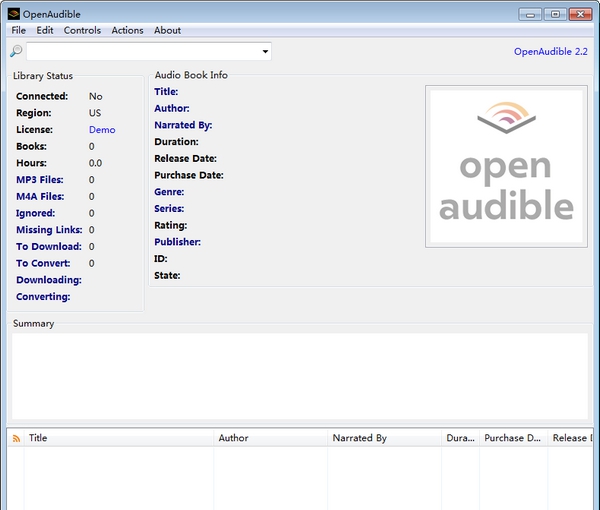Click the ID label
The height and width of the screenshot is (510, 600).
[161, 259]
